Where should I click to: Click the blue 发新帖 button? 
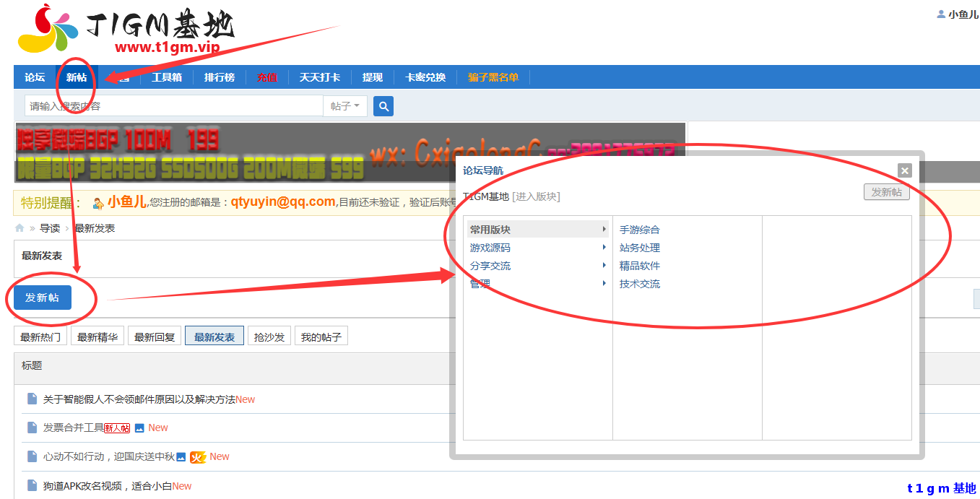pos(41,297)
